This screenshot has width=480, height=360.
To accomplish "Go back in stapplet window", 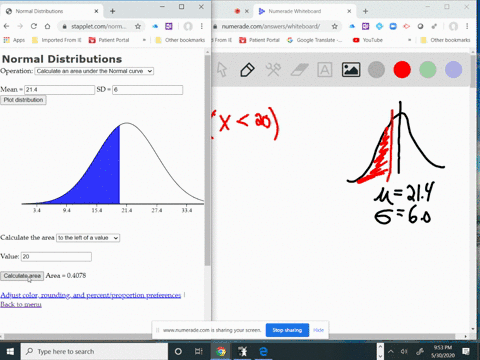I will tap(7, 26).
